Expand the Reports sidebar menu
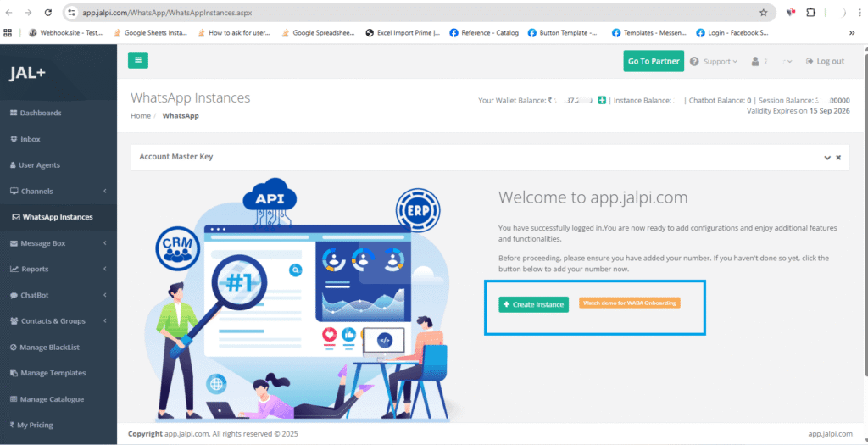Image resolution: width=868 pixels, height=445 pixels. (x=56, y=270)
